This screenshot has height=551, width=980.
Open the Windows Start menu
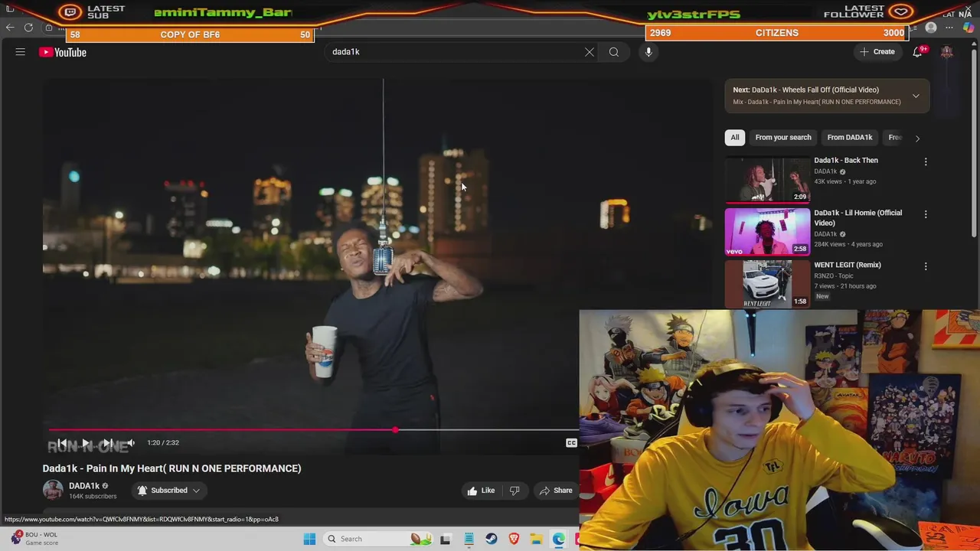click(x=309, y=539)
